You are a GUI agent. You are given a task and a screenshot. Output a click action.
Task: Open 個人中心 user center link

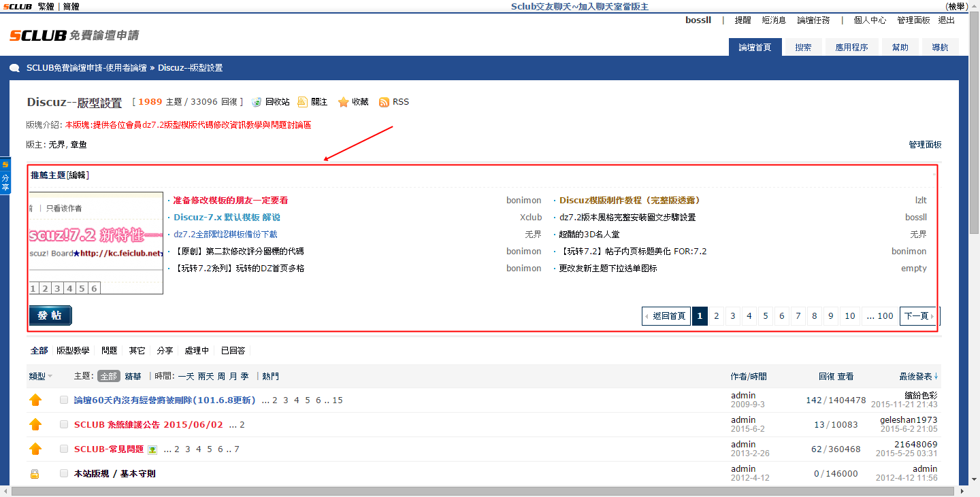(870, 20)
